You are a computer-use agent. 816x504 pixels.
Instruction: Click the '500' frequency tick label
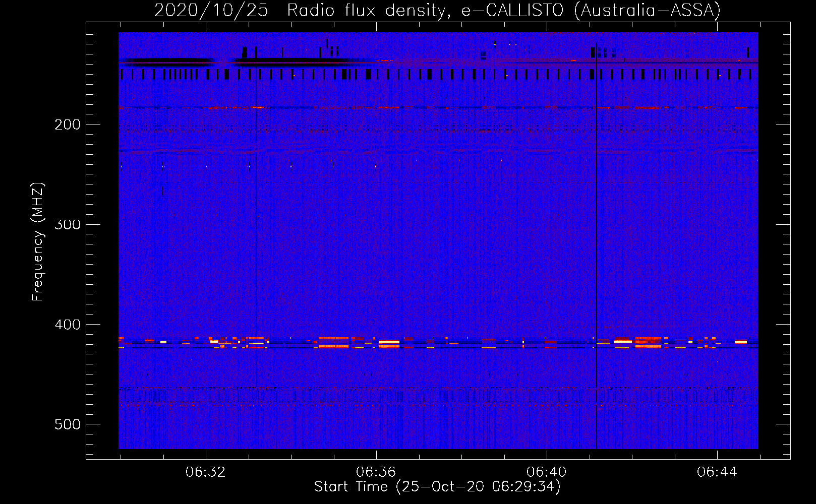pos(68,424)
